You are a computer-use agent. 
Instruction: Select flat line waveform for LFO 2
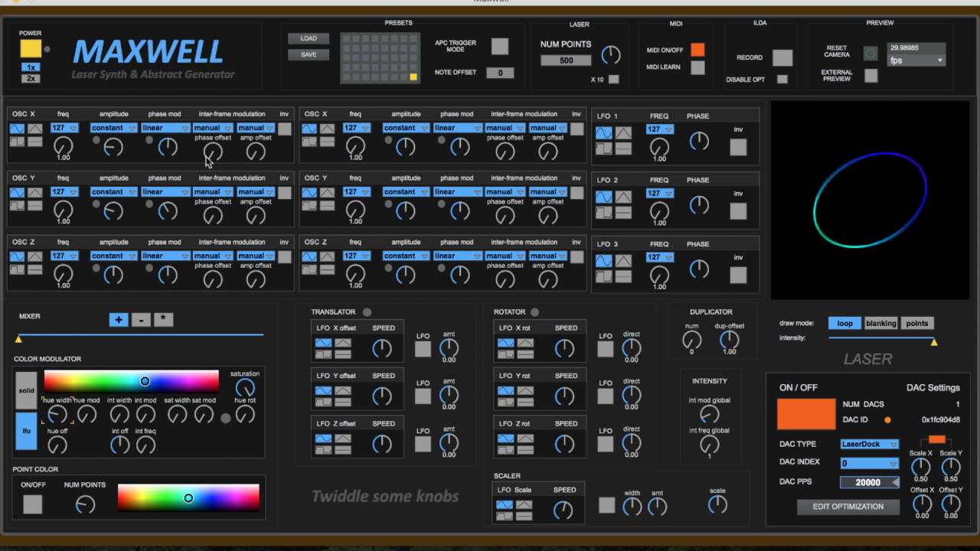pyautogui.click(x=623, y=212)
